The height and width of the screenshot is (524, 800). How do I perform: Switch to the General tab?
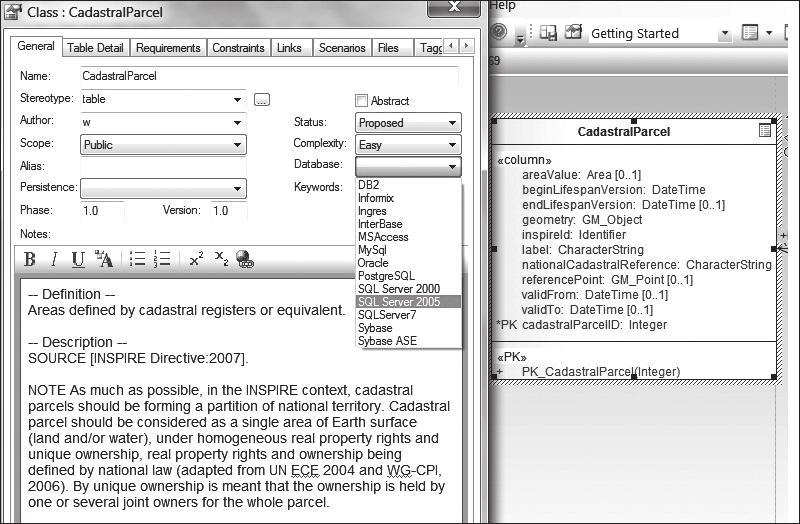click(36, 46)
